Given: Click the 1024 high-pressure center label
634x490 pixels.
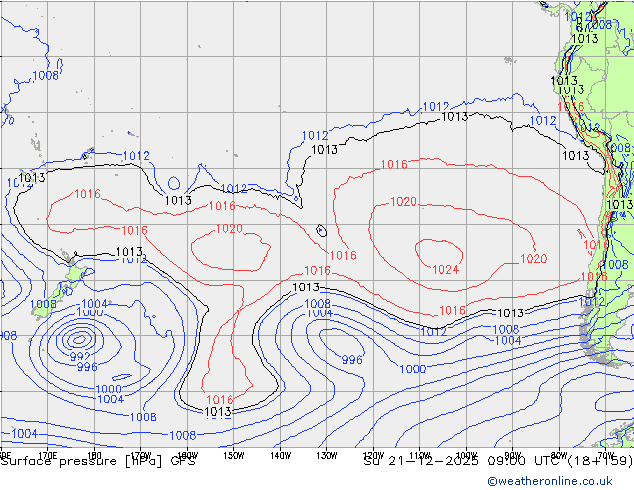Looking at the screenshot, I should [446, 270].
